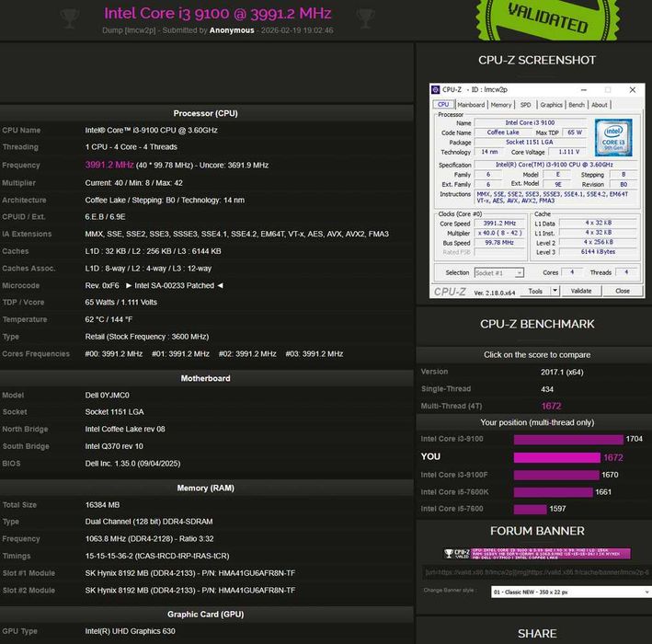Click the right trophy icon beside the title
Screen dimensions: 652x644
point(365,18)
